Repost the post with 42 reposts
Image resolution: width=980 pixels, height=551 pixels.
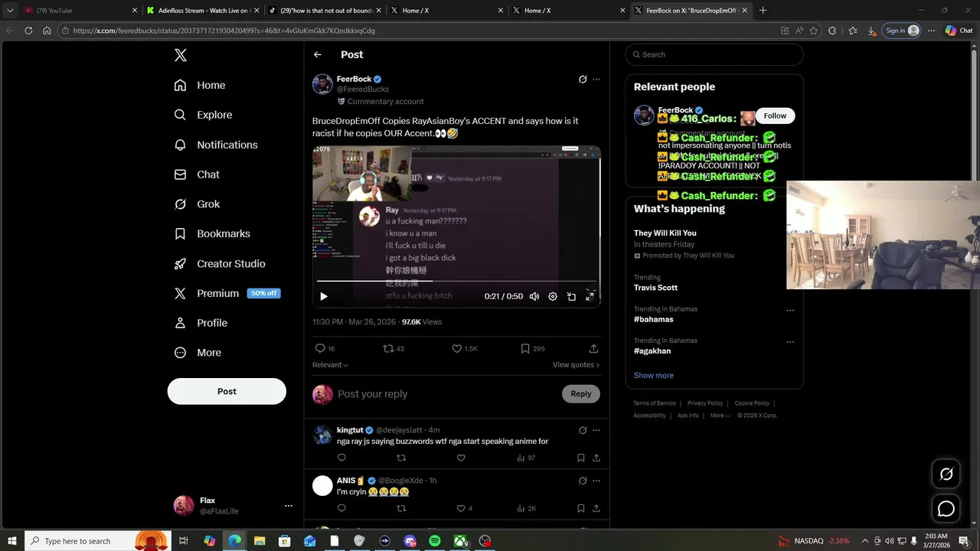(x=394, y=348)
